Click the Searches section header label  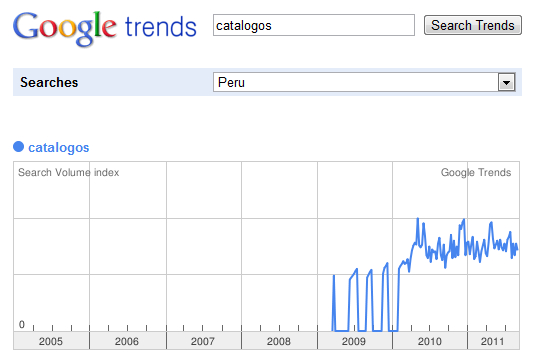click(49, 82)
